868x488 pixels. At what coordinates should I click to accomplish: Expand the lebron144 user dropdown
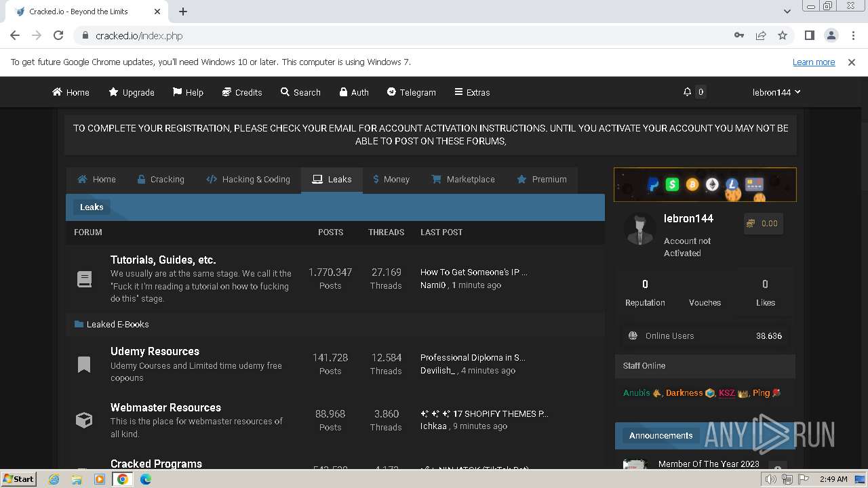(x=776, y=92)
